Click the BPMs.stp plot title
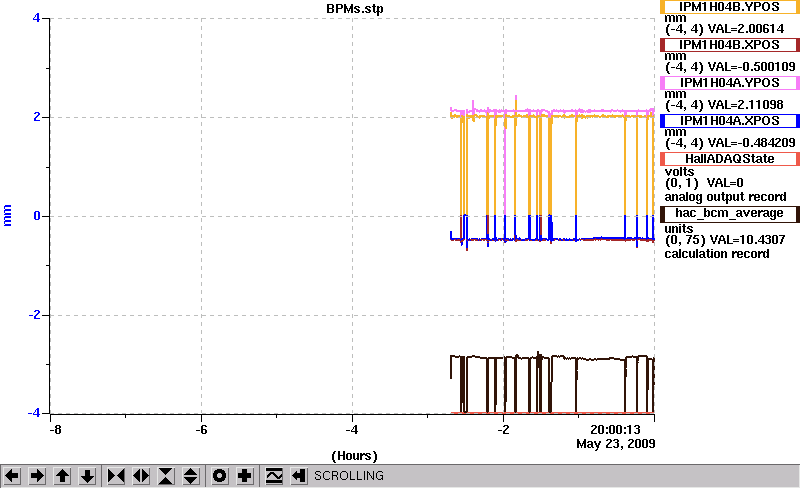The height and width of the screenshot is (488, 800). (355, 9)
